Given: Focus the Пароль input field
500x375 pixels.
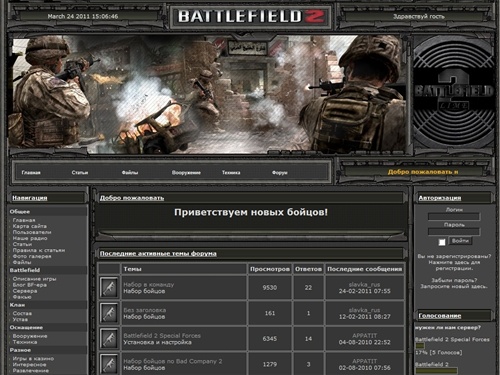Looking at the screenshot, I should click(454, 232).
